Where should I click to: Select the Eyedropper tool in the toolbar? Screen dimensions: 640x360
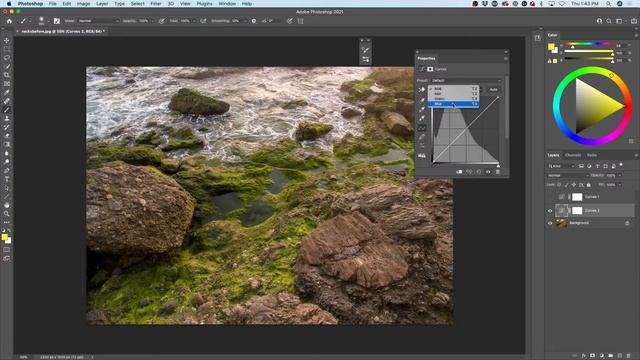(7, 92)
